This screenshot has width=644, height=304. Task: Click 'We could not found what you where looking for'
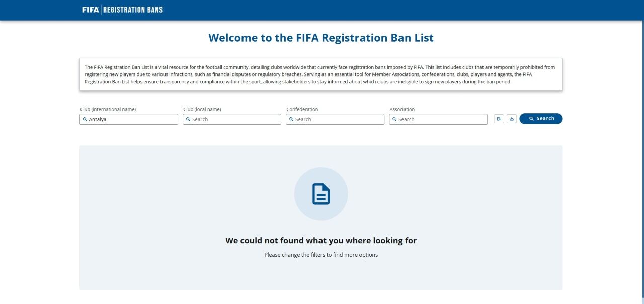(x=321, y=241)
